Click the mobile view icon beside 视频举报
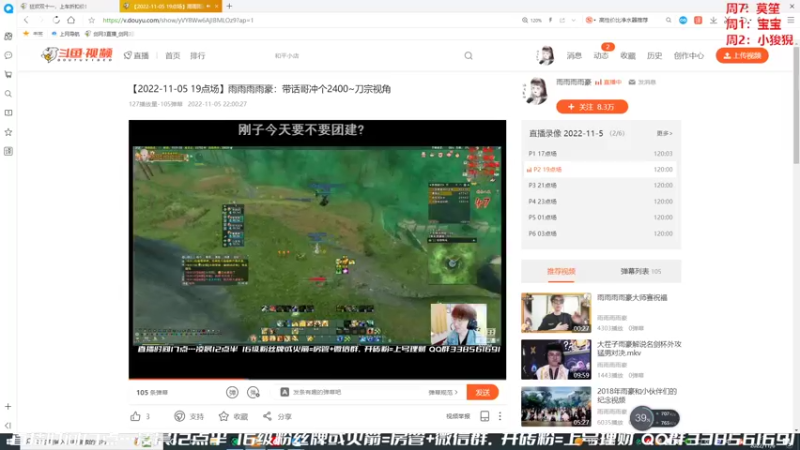This screenshot has height=450, width=800. (x=485, y=416)
